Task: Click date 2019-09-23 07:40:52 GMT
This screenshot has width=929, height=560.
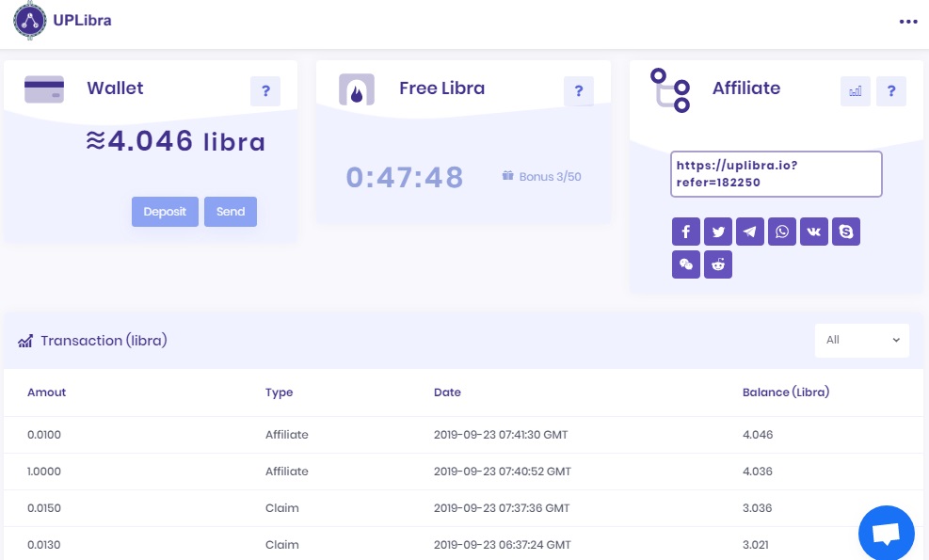Action: (x=503, y=472)
